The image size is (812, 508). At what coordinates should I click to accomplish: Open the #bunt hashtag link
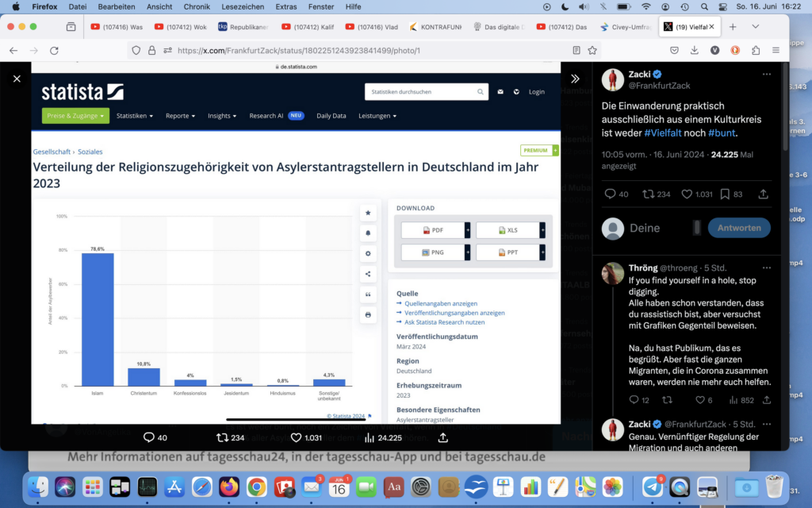tap(722, 133)
